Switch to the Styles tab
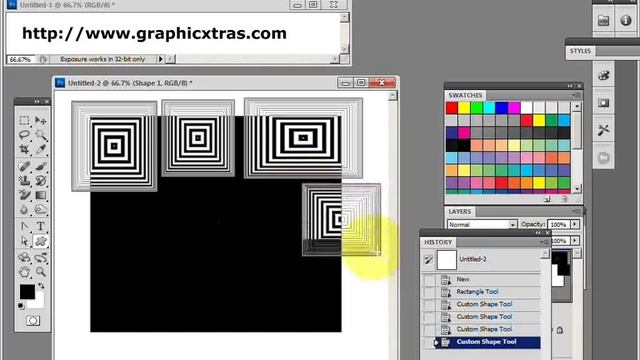 [580, 51]
